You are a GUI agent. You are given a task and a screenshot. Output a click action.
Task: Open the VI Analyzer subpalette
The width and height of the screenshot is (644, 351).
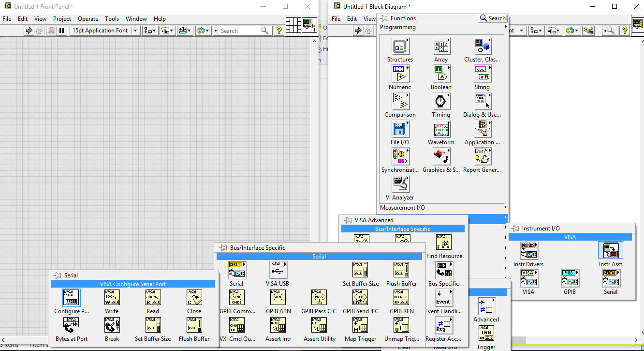[x=400, y=184]
